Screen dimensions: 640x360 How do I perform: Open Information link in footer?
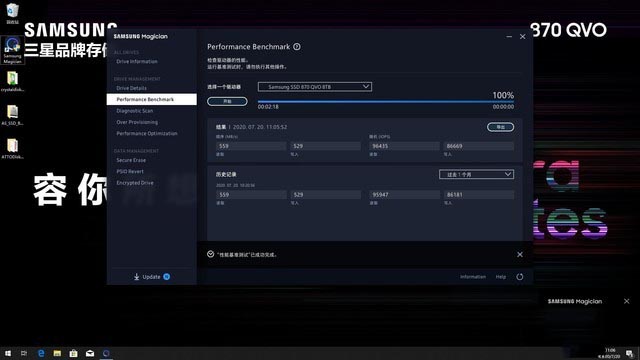coord(473,277)
